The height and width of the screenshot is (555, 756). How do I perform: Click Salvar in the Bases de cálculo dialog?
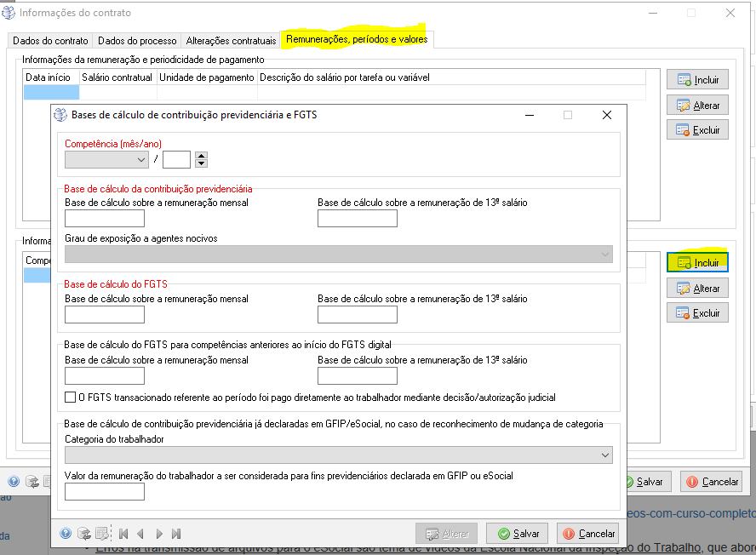(518, 534)
